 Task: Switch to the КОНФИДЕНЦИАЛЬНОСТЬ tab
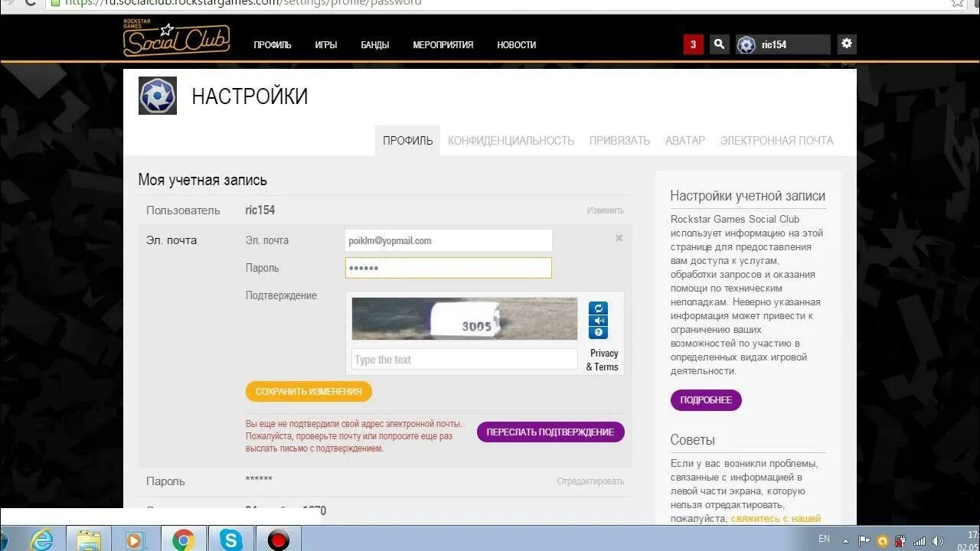(x=511, y=141)
